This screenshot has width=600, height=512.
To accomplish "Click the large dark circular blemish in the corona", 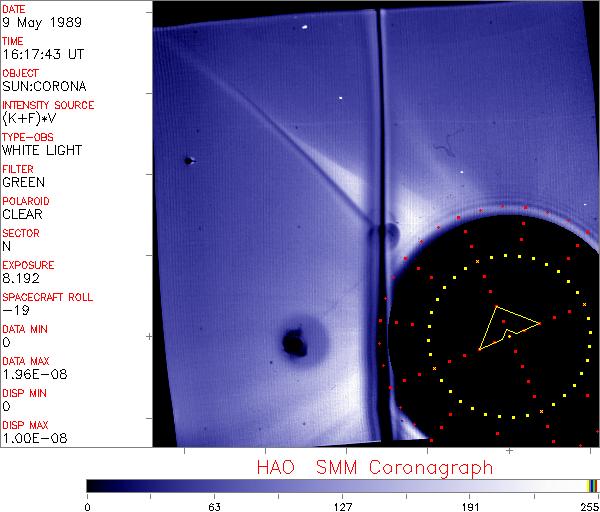I will tap(296, 343).
